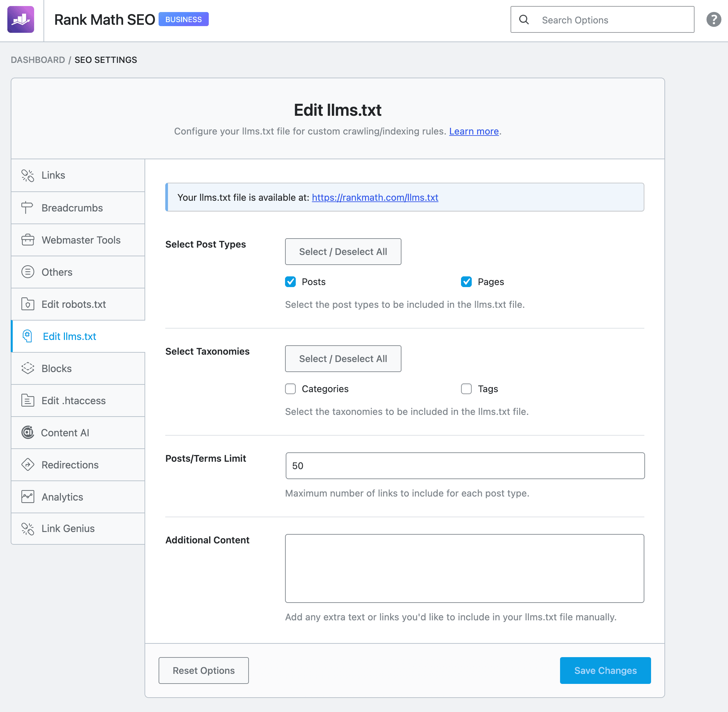Image resolution: width=728 pixels, height=712 pixels.
Task: Click Select / Deselect All for Post Types
Action: (x=343, y=252)
